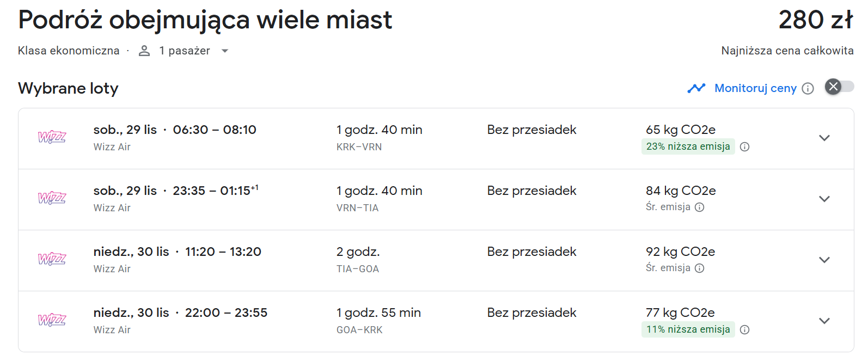Click the price tracking graph icon
Viewport: 868px width, 355px height.
click(x=696, y=88)
